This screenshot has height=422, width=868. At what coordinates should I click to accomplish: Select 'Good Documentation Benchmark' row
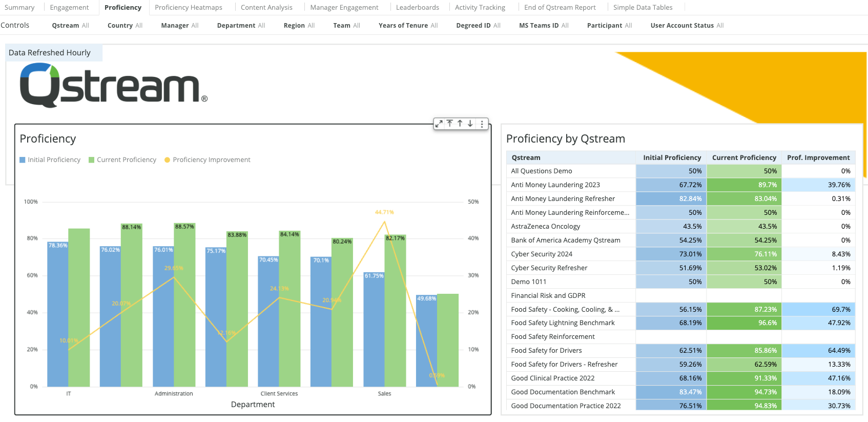coord(680,392)
